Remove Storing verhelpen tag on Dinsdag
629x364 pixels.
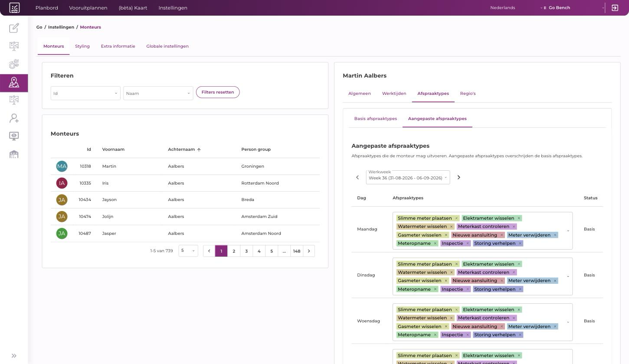click(x=520, y=289)
